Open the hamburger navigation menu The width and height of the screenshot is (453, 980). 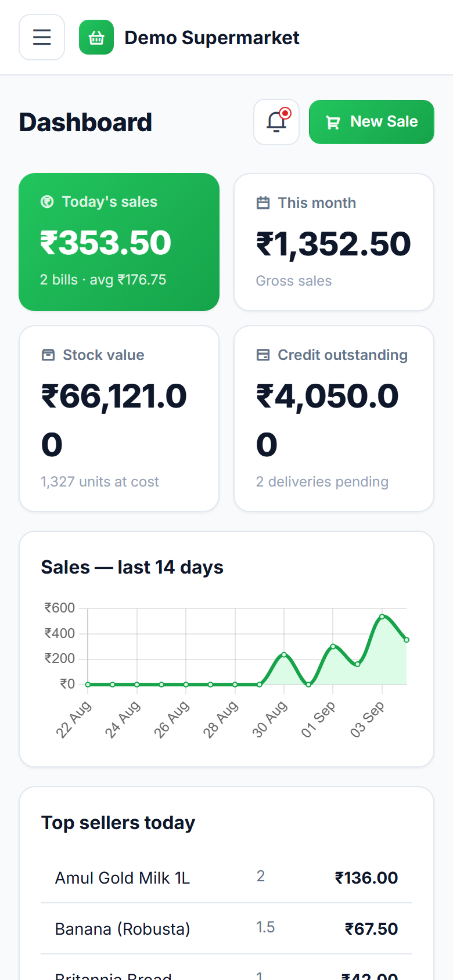click(x=42, y=37)
